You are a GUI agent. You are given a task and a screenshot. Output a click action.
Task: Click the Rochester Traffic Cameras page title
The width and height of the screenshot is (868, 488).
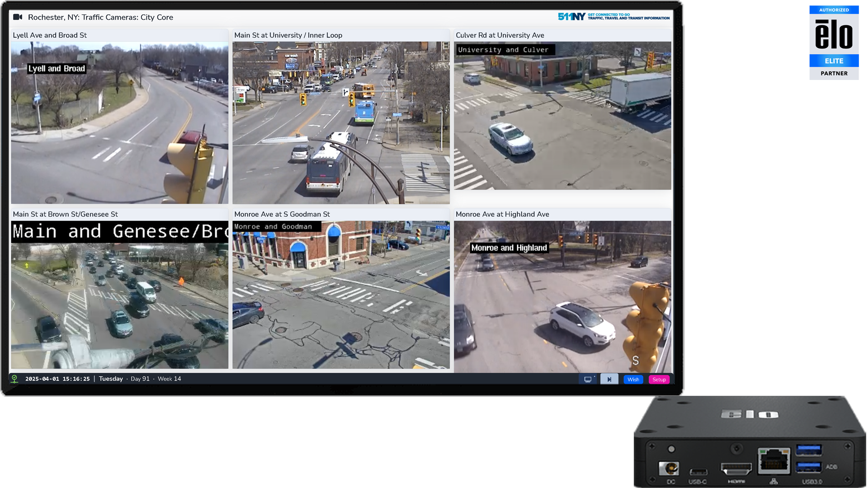[x=100, y=17]
